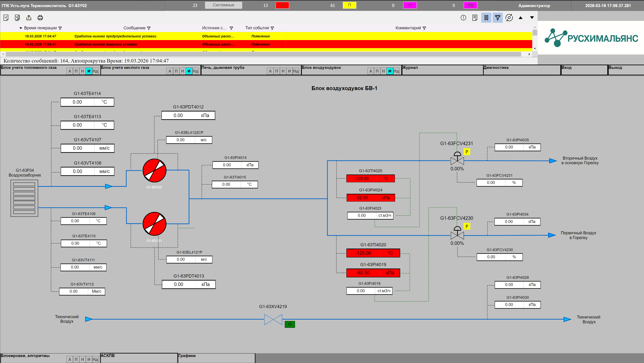The height and width of the screenshot is (363, 644).
Task: Toggle И indicator in Блок воздуходувок tab
Action: [x=390, y=71]
